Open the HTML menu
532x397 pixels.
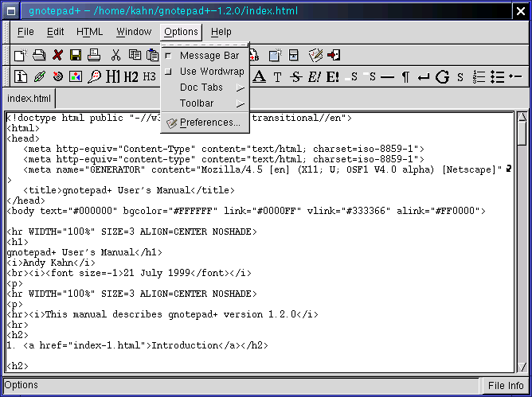tap(89, 32)
